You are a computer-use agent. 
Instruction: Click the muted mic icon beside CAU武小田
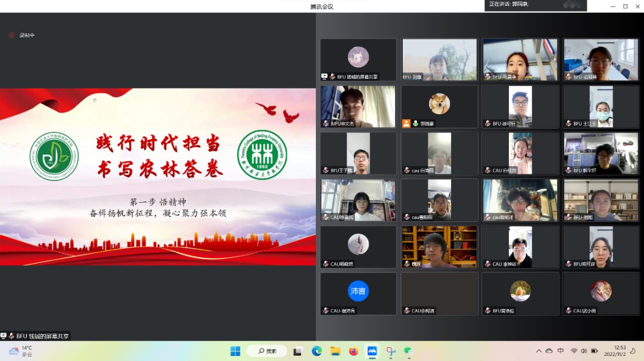568,311
